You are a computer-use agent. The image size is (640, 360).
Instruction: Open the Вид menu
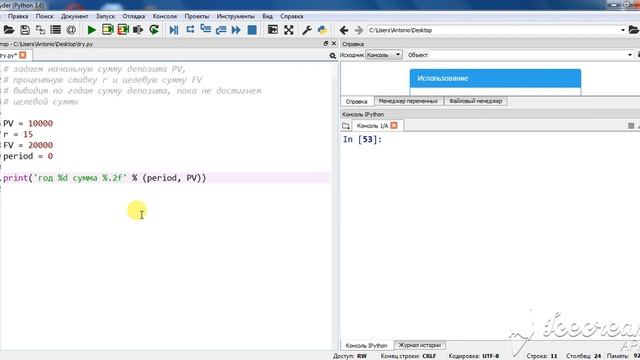tap(267, 16)
